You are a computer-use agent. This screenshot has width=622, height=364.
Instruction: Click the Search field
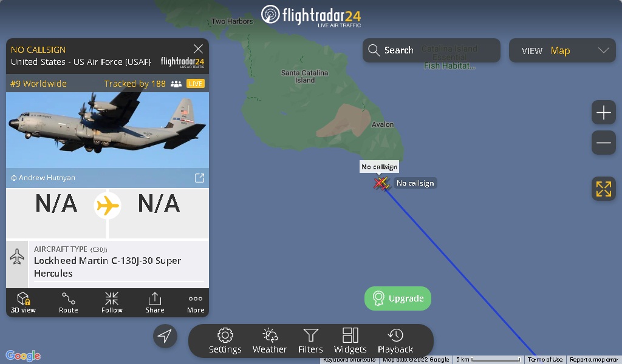431,50
